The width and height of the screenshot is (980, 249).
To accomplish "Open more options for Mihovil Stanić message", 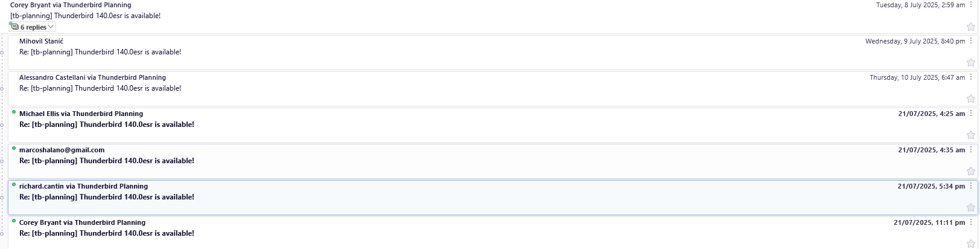I will coord(971,41).
